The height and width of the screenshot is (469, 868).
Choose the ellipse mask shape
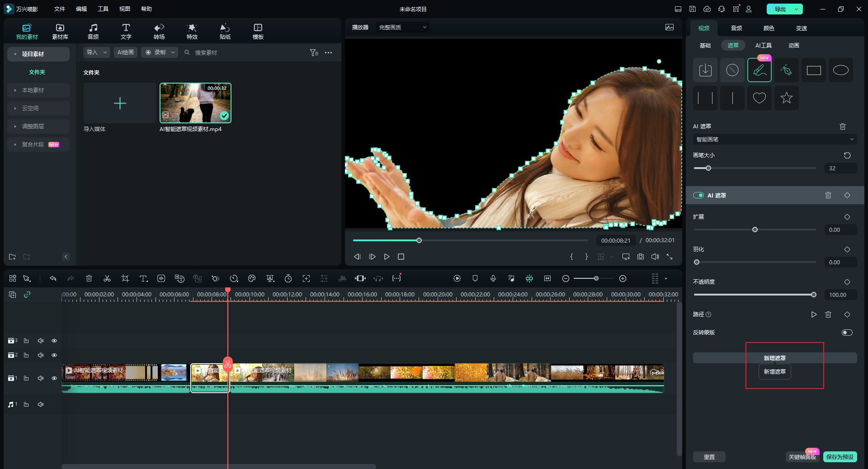point(840,70)
